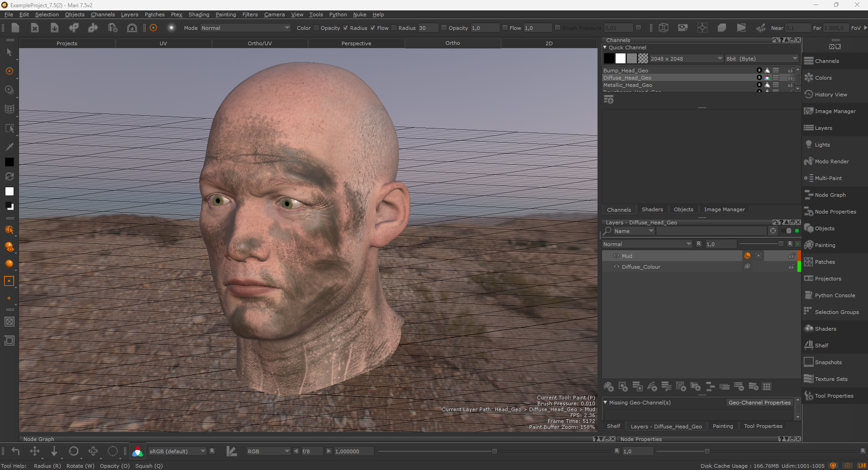Click the Save project icon
Image resolution: width=868 pixels, height=470 pixels.
point(54,28)
